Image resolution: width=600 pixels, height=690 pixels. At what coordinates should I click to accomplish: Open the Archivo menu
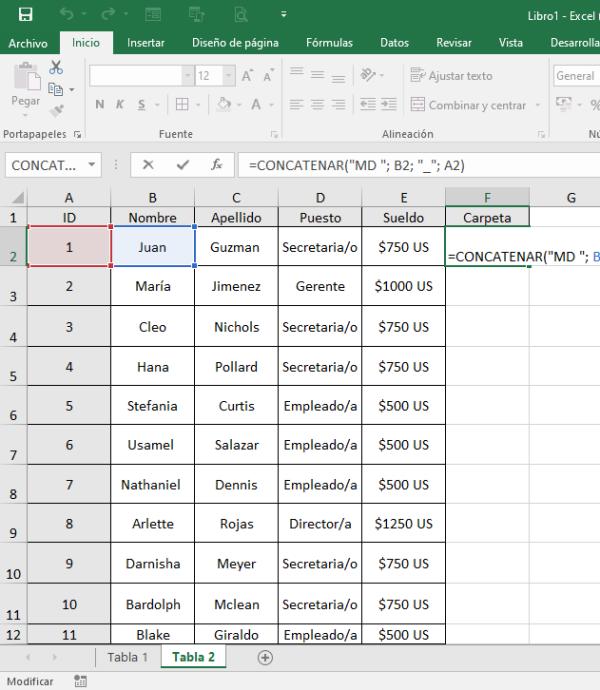point(28,43)
